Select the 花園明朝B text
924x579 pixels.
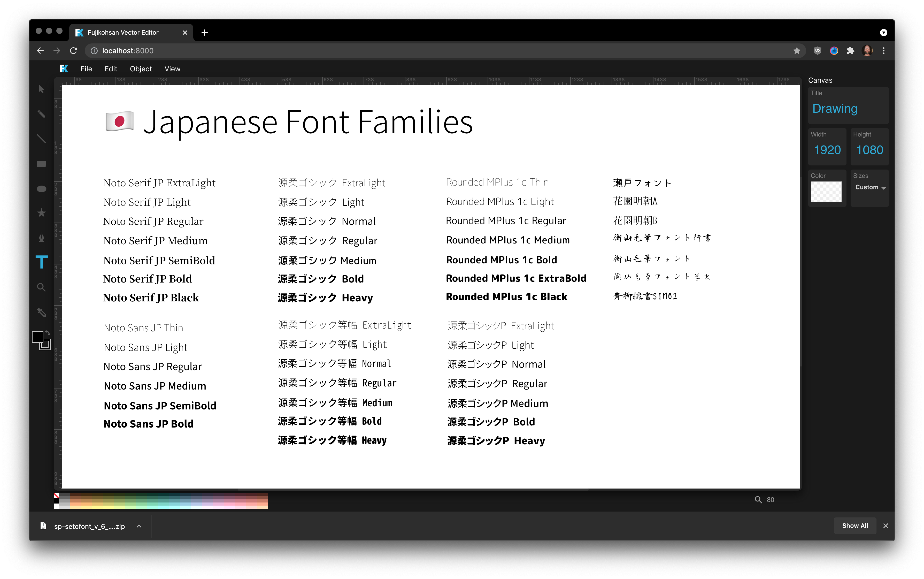pos(635,220)
